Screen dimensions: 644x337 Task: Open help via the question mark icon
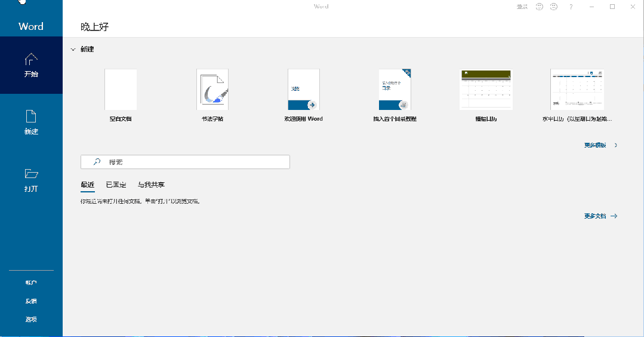click(571, 7)
